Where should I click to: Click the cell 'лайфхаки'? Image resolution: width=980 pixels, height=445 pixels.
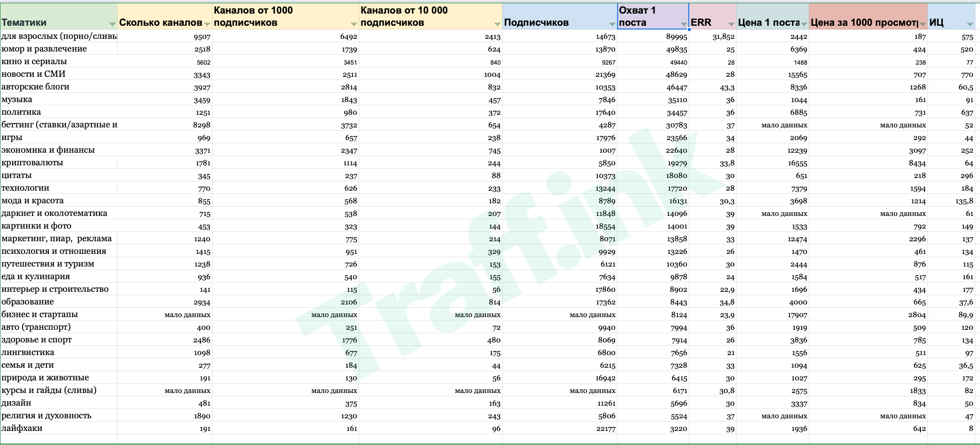pos(59,428)
